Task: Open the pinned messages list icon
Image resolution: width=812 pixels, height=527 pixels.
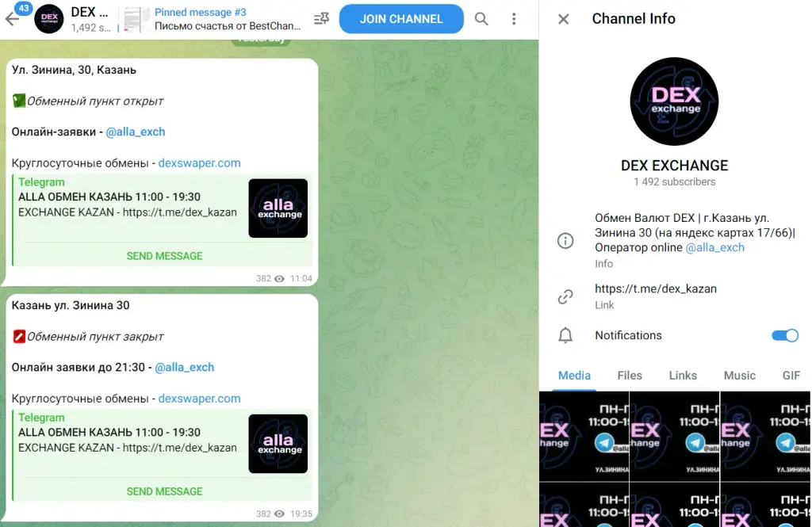Action: (321, 19)
